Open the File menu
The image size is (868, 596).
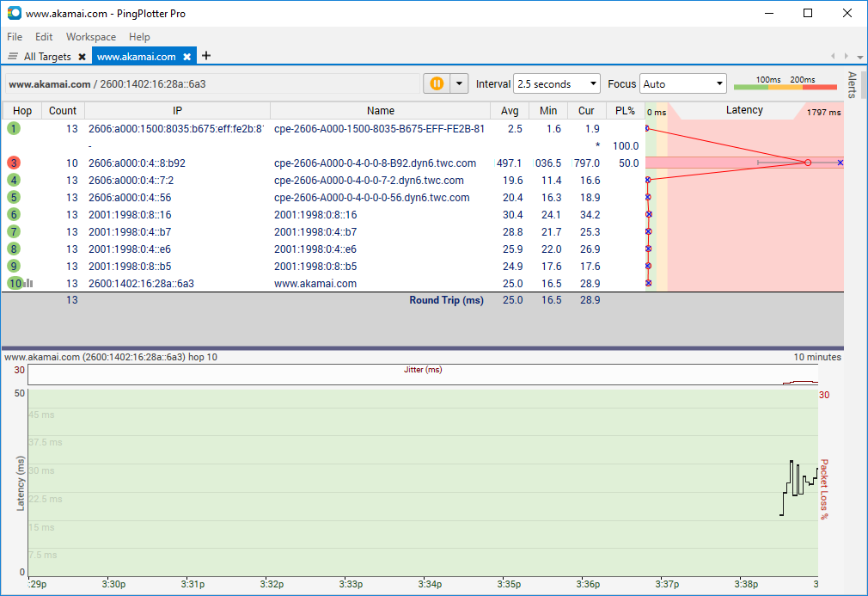coord(14,36)
